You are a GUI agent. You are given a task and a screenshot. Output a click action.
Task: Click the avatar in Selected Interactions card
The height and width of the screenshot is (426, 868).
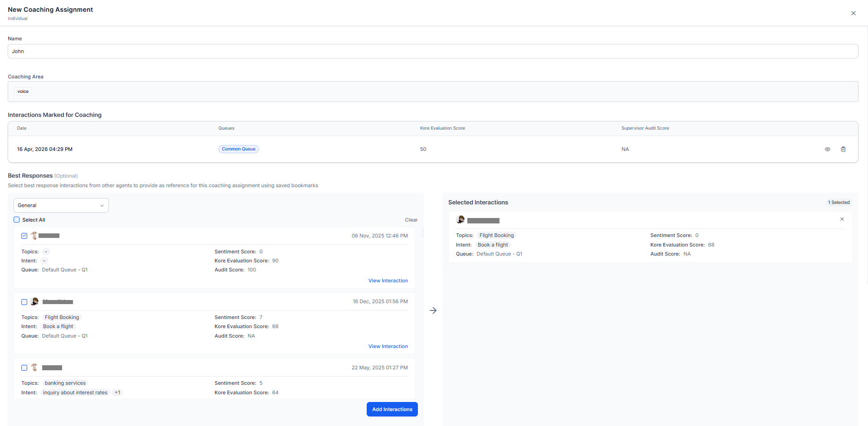(461, 220)
